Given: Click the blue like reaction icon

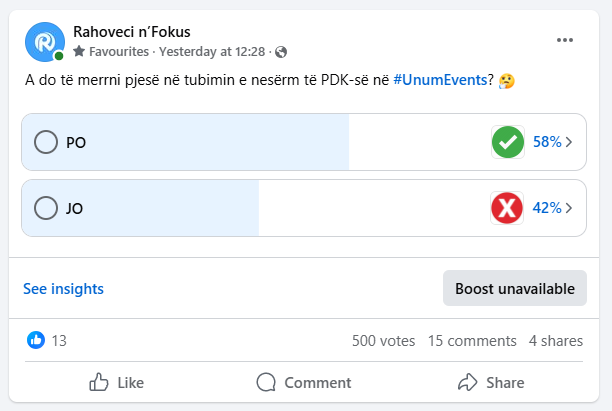Looking at the screenshot, I should [x=36, y=340].
